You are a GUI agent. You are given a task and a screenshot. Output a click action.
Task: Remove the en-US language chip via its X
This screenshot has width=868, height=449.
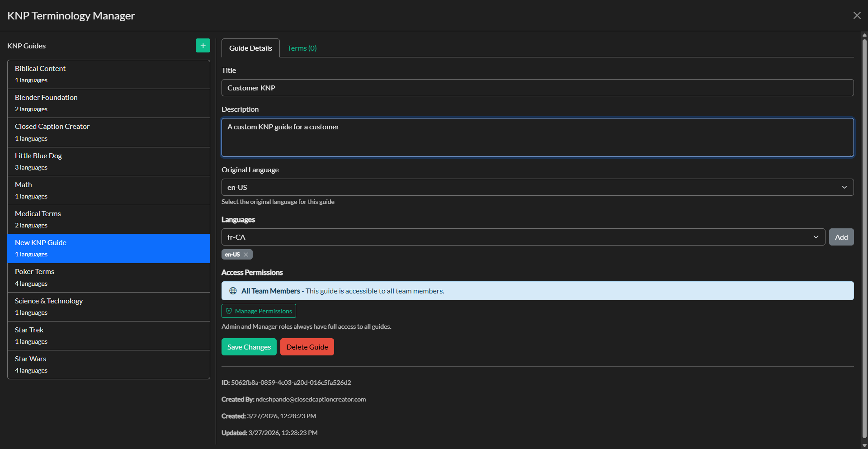pyautogui.click(x=245, y=254)
